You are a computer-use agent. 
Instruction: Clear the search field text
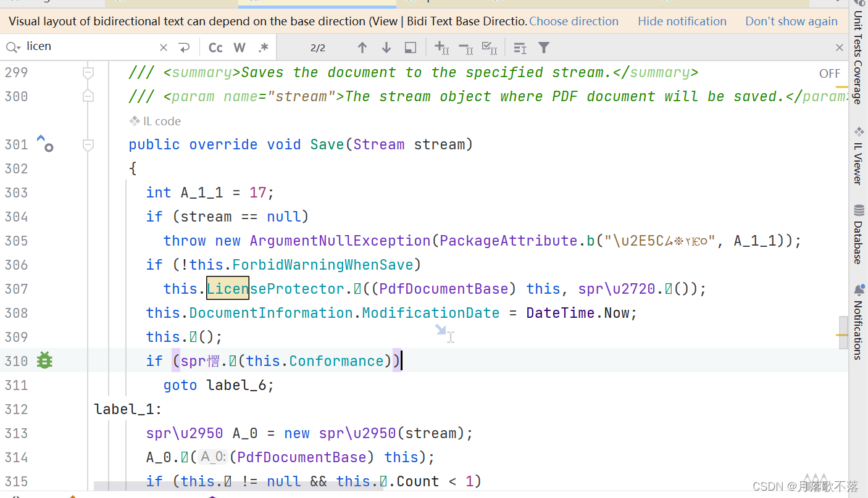pyautogui.click(x=163, y=48)
